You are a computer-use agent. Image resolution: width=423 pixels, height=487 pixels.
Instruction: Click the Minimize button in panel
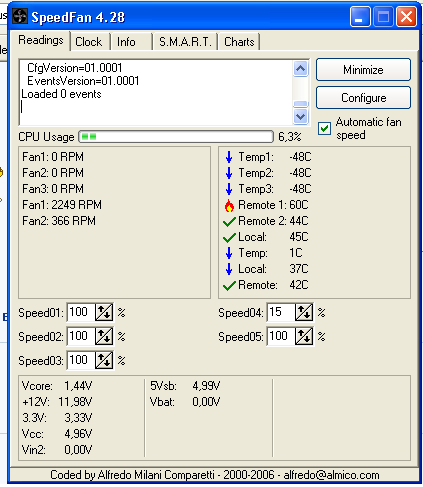click(x=363, y=70)
